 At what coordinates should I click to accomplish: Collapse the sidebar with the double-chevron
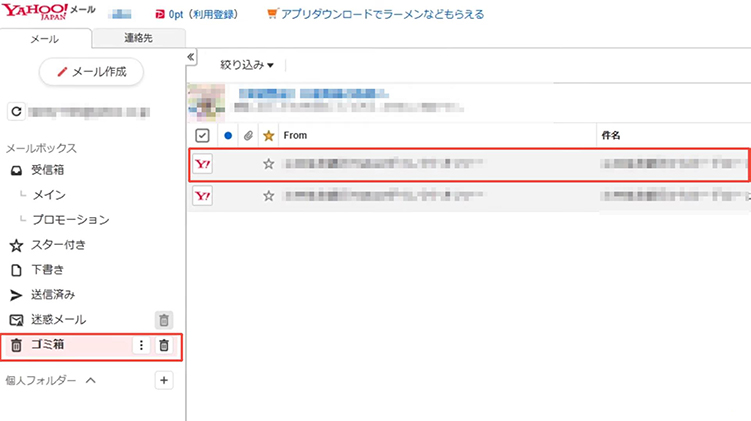click(191, 57)
